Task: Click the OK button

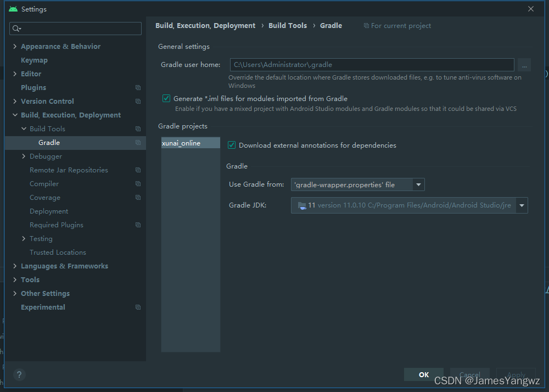Action: (424, 374)
